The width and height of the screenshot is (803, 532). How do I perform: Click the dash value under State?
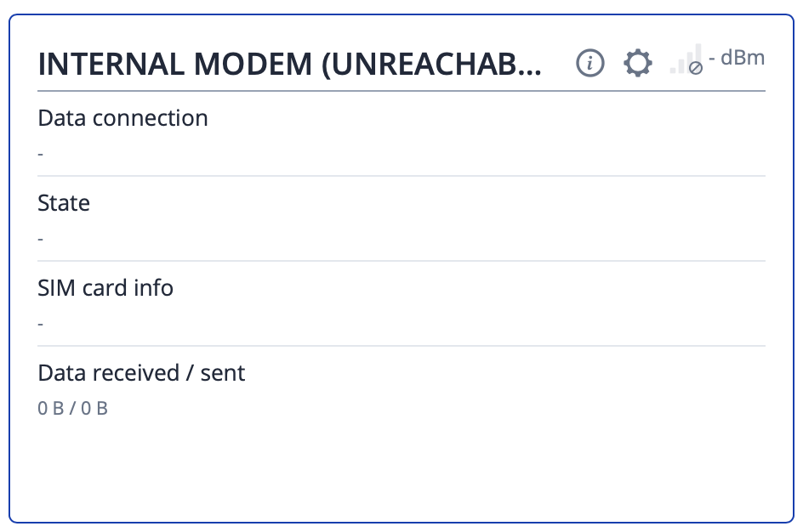click(x=41, y=239)
